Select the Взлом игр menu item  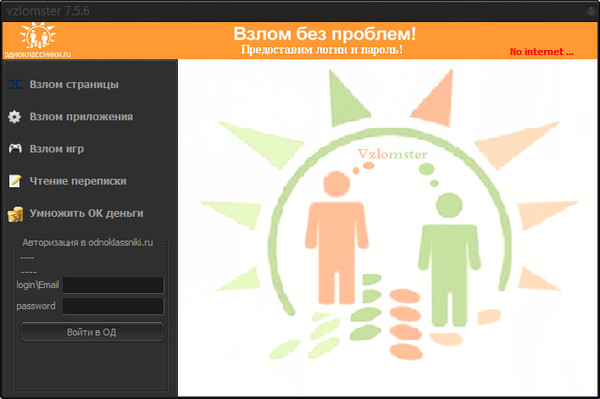click(x=57, y=149)
